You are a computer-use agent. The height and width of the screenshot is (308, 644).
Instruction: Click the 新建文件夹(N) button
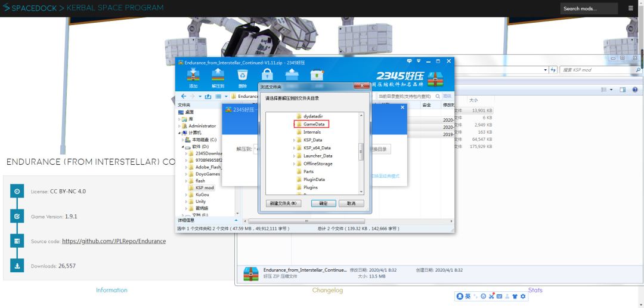(x=284, y=203)
